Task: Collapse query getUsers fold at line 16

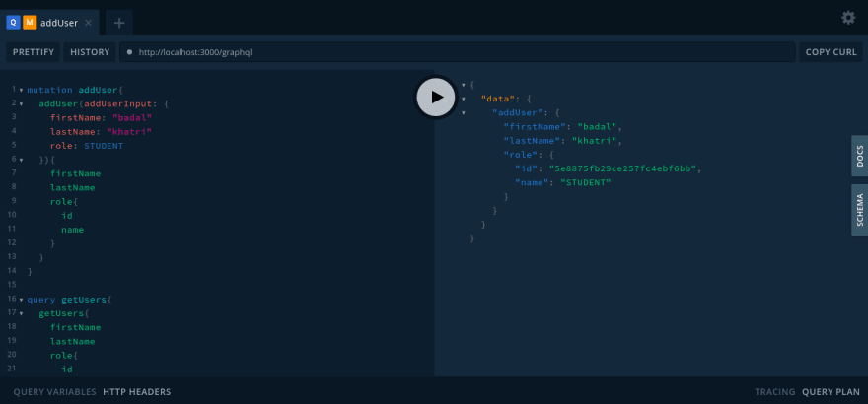Action: click(x=21, y=300)
